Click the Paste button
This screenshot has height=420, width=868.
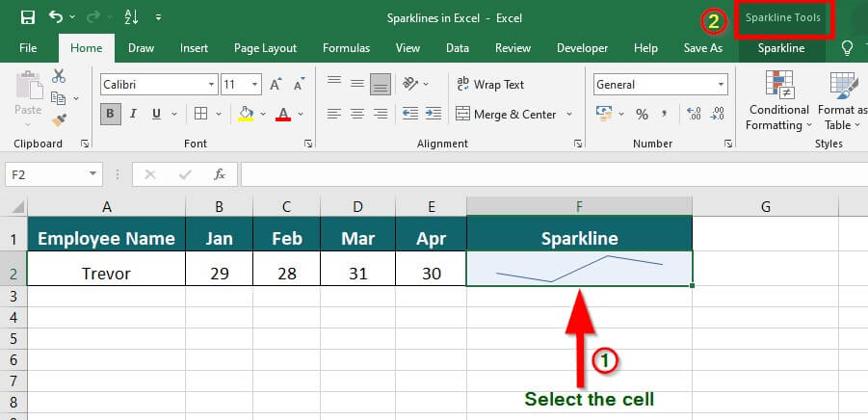(x=28, y=97)
